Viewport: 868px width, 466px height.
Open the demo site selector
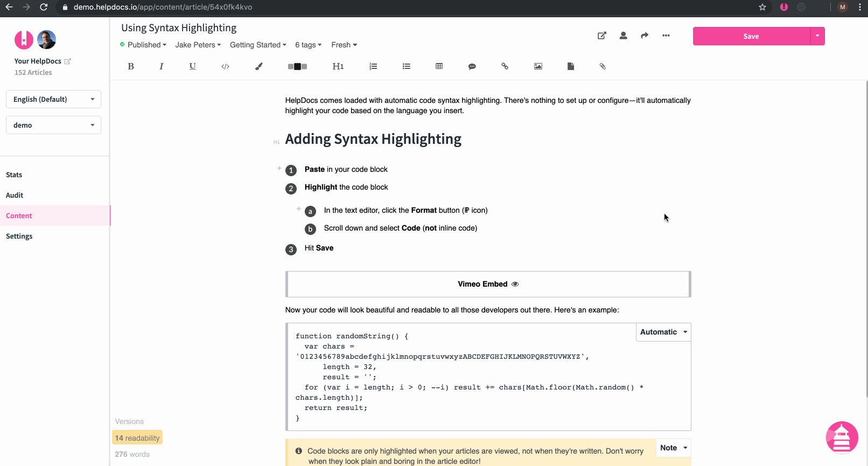(53, 125)
